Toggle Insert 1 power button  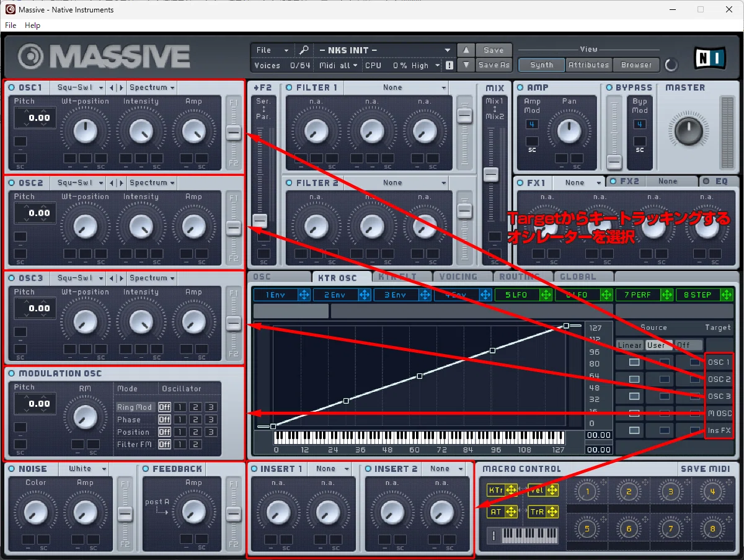click(254, 469)
